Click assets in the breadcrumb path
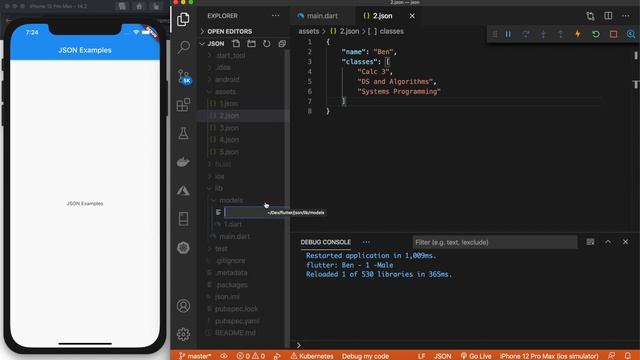This screenshot has height=360, width=640. (x=309, y=31)
